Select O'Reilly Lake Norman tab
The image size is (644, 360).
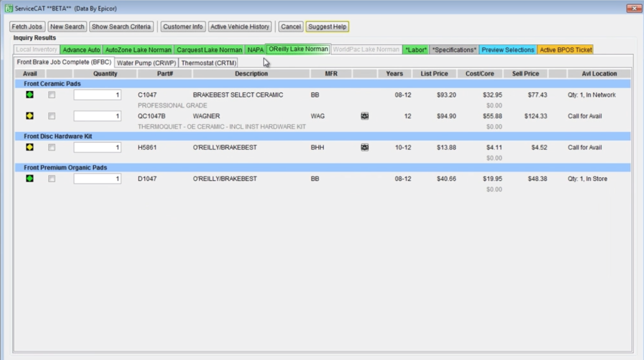pyautogui.click(x=298, y=49)
